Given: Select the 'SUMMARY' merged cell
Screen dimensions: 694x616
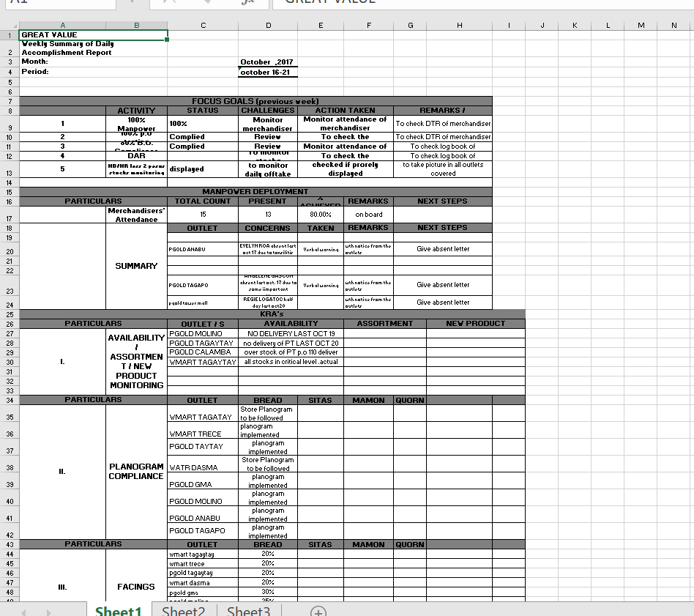Looking at the screenshot, I should tap(136, 266).
